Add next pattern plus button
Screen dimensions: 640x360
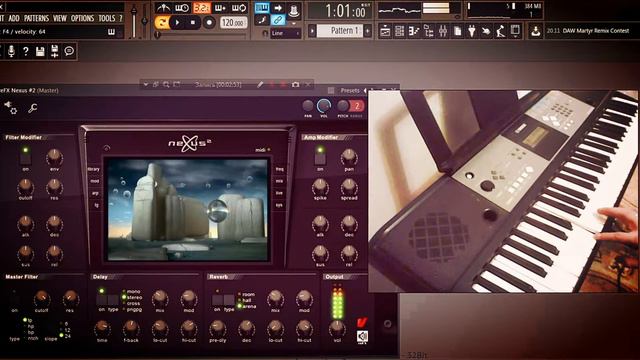pyautogui.click(x=367, y=31)
